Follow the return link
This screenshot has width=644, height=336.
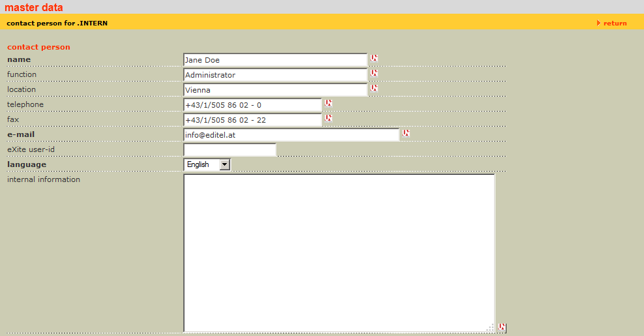pyautogui.click(x=611, y=23)
